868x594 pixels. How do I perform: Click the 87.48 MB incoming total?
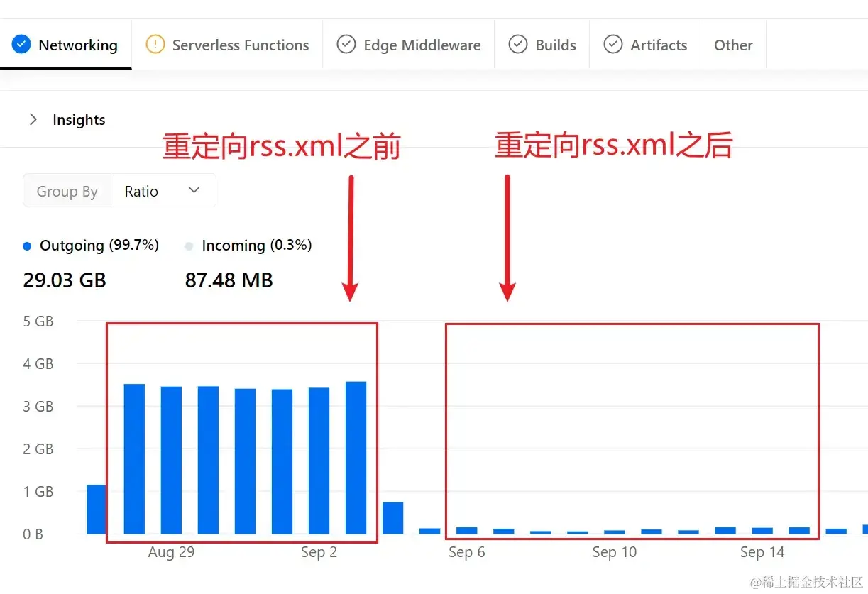coord(229,280)
